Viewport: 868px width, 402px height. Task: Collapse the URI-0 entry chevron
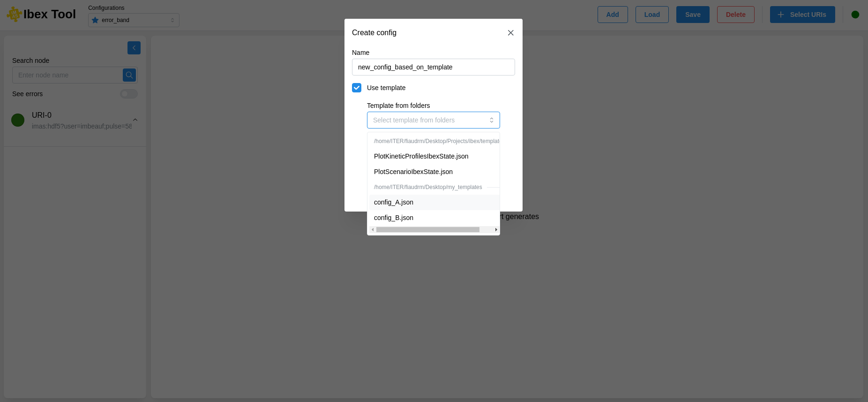click(x=135, y=120)
